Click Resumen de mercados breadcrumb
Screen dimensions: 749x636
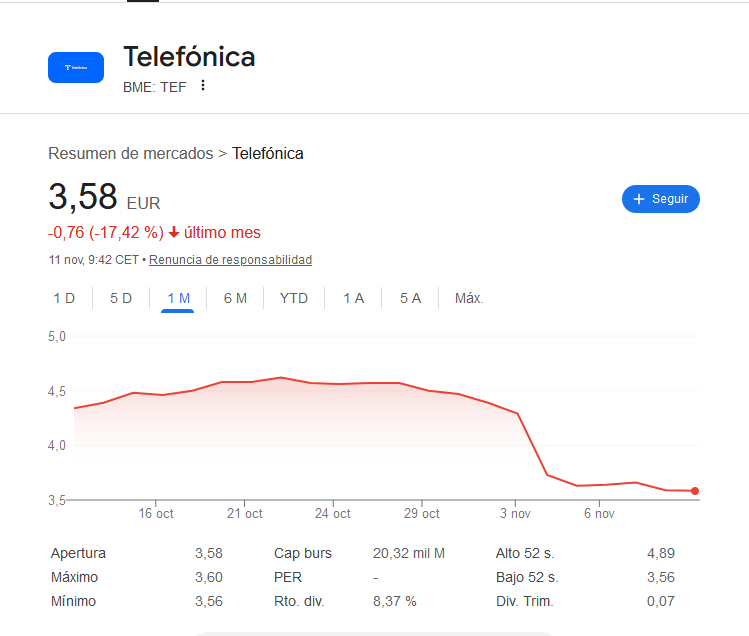point(130,153)
